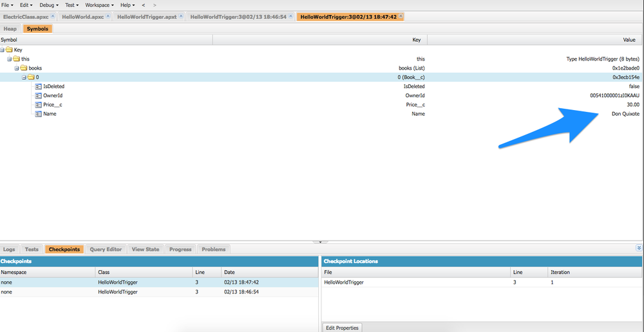Open the Problems tab
The image size is (644, 332).
click(214, 249)
